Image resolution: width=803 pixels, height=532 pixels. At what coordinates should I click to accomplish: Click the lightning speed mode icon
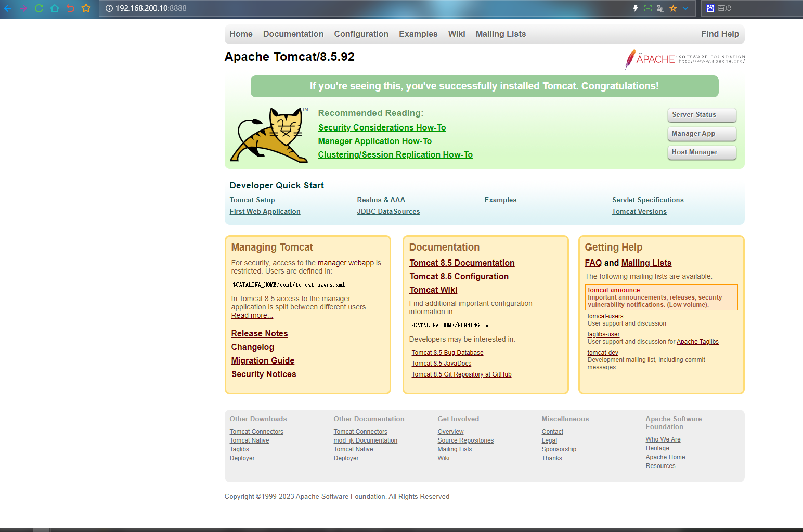point(636,8)
